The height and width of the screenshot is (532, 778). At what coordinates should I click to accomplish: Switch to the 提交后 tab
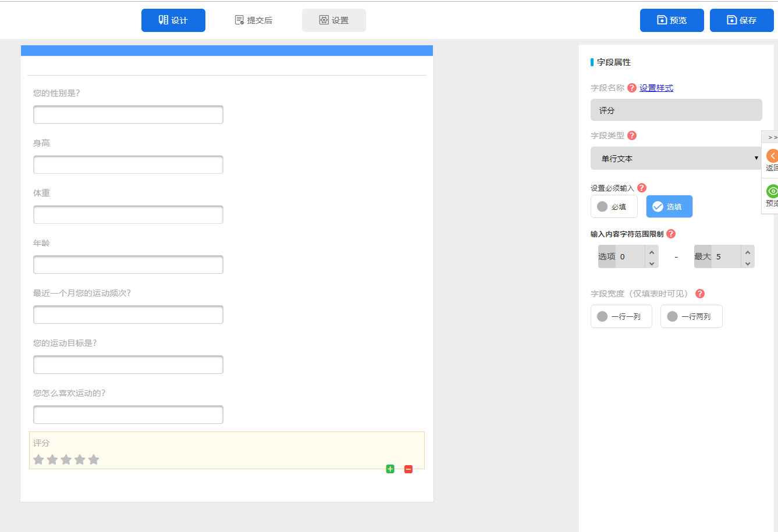coord(254,20)
